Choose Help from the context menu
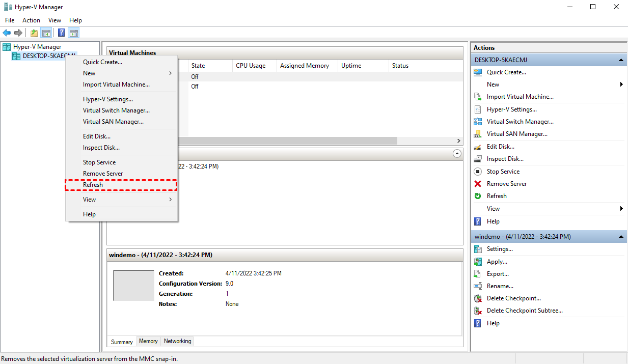 pos(122,214)
